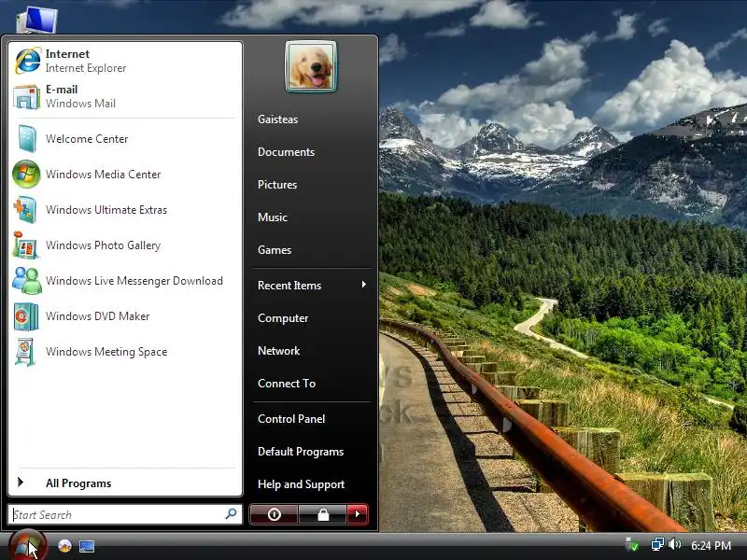Click the clock showing 6:24 PM
Screen dimensions: 747x560
pos(711,545)
